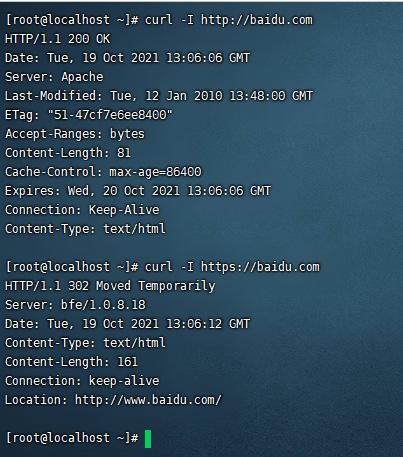Viewport: 403px width, 457px height.
Task: Click the http://baidu.com URL in first command
Action: (257, 20)
